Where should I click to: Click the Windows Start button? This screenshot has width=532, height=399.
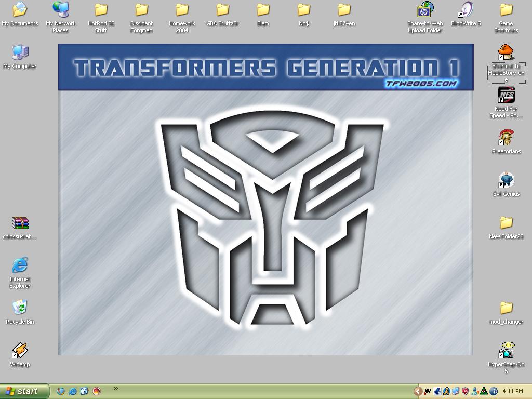pyautogui.click(x=24, y=391)
